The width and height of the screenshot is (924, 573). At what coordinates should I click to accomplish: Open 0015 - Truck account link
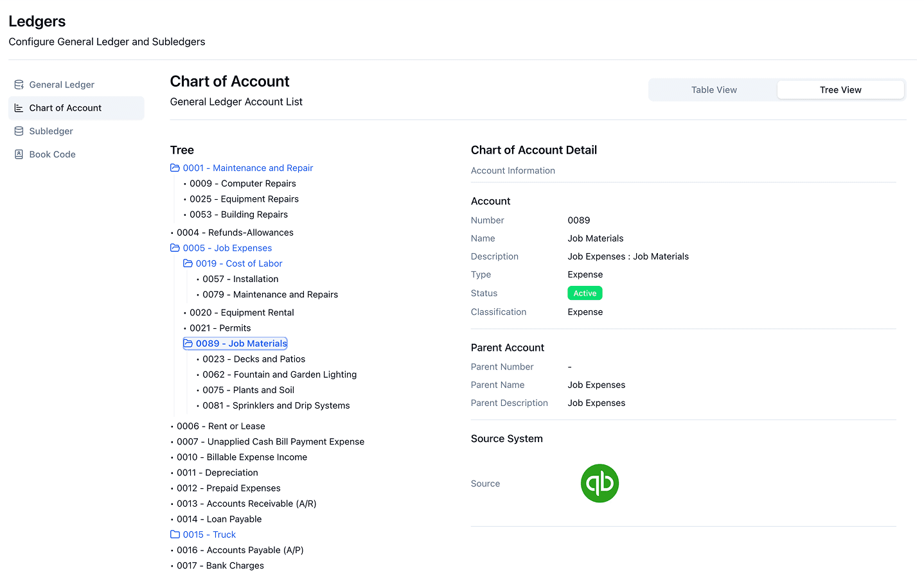pos(209,534)
